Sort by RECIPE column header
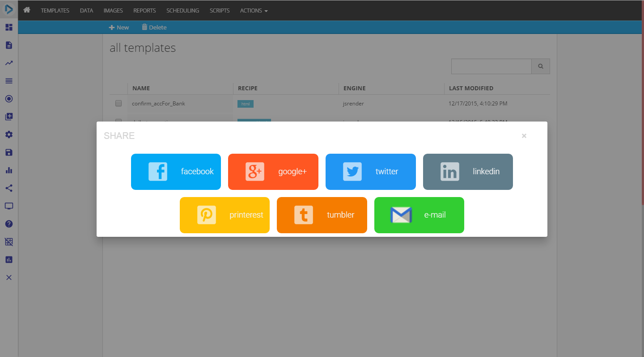644x357 pixels. pyautogui.click(x=248, y=88)
